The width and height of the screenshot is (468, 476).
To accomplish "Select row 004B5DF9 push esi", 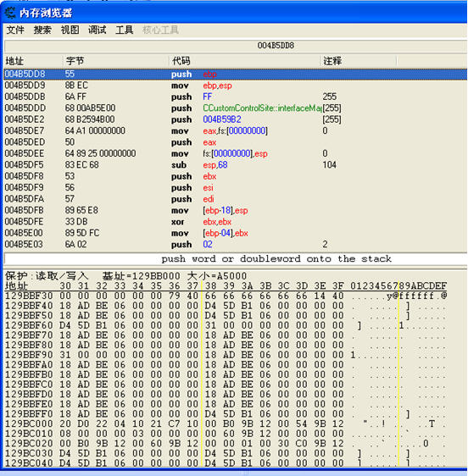I will click(x=236, y=188).
